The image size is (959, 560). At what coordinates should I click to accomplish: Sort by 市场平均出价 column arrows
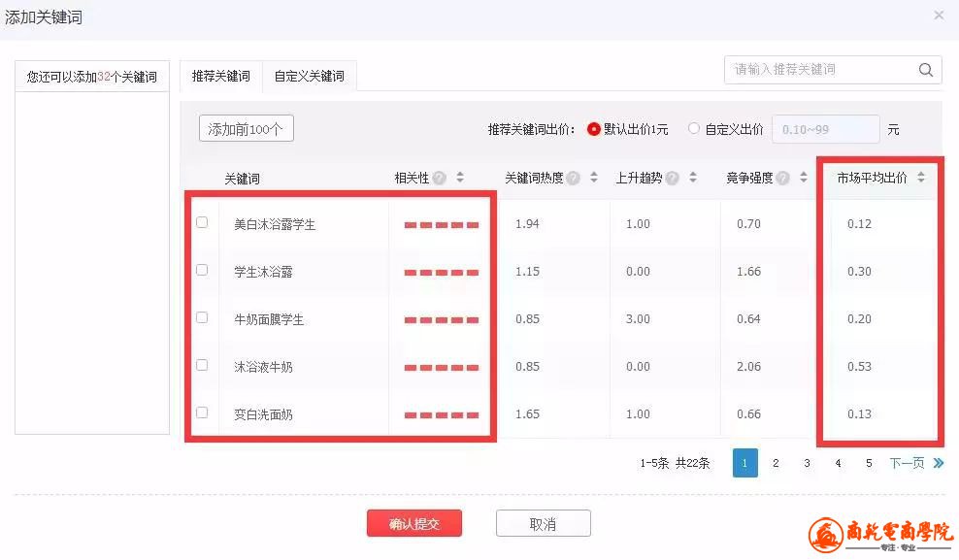(x=921, y=178)
